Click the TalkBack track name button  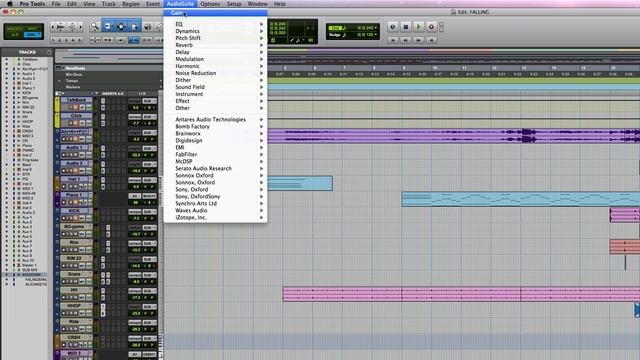76,100
